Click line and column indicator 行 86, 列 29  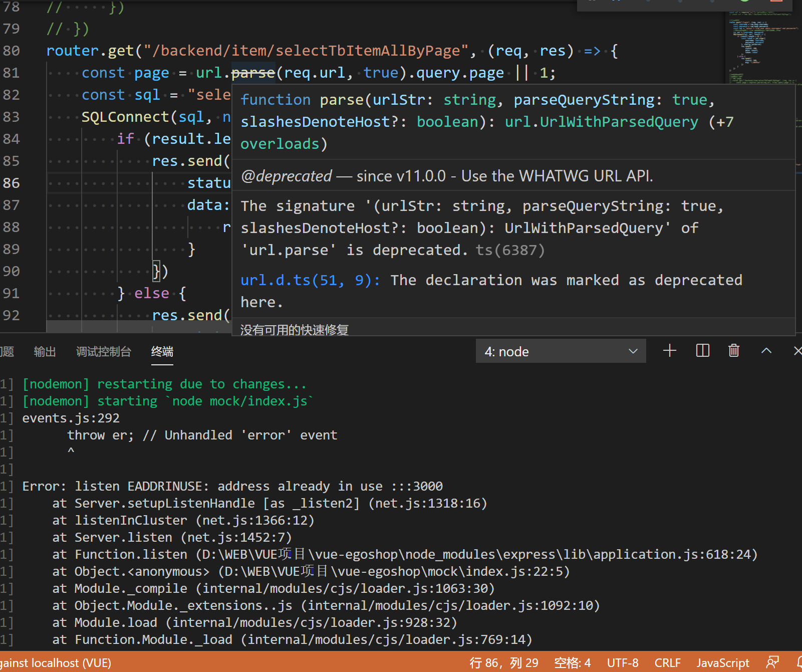tap(504, 663)
